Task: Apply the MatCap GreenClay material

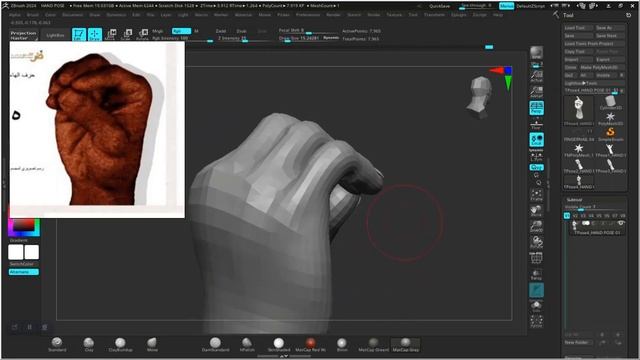Action: pos(373,344)
